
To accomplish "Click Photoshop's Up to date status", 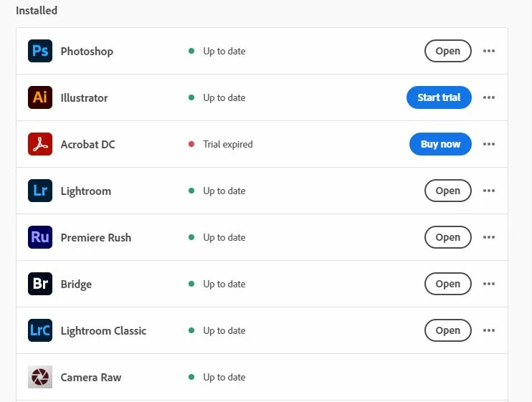I will pyautogui.click(x=224, y=51).
